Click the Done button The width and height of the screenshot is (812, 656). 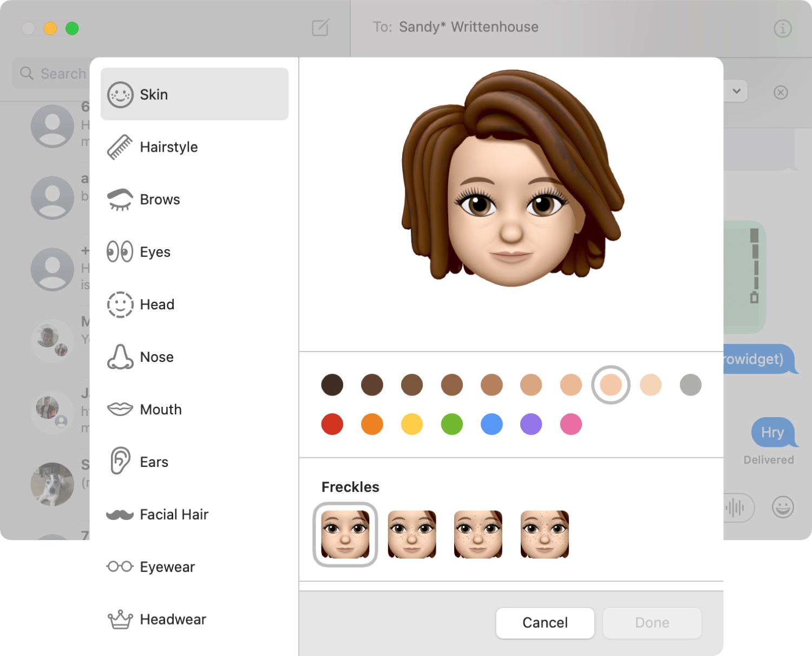coord(652,623)
